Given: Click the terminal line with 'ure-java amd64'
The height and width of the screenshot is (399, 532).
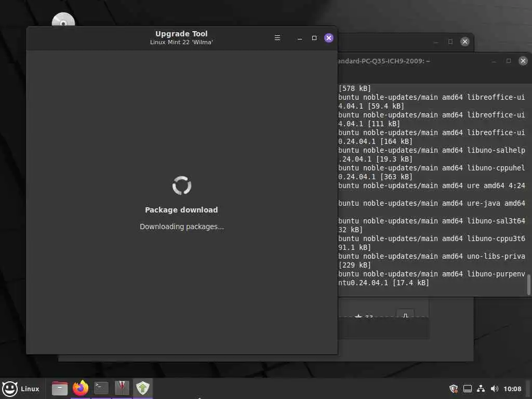Looking at the screenshot, I should click(x=432, y=203).
